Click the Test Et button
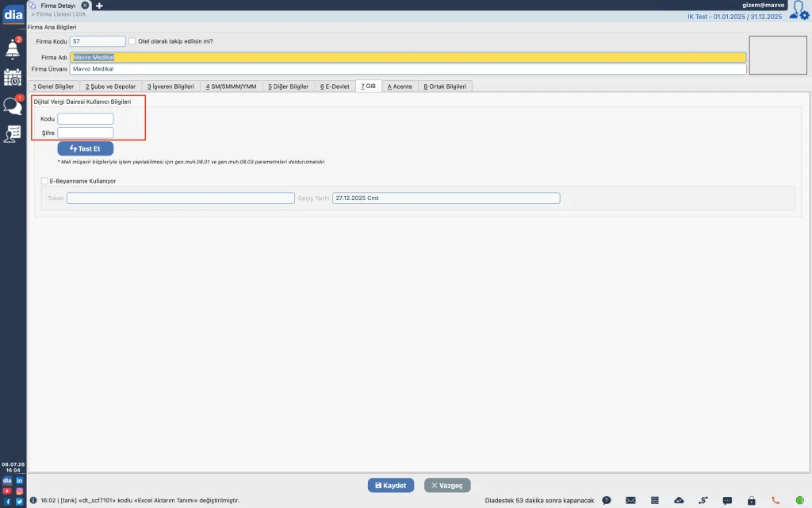 86,148
